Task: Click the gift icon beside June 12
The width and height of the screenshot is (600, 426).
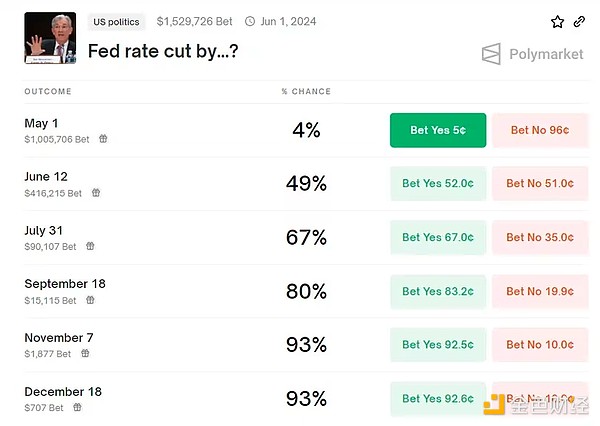Action: tap(96, 193)
